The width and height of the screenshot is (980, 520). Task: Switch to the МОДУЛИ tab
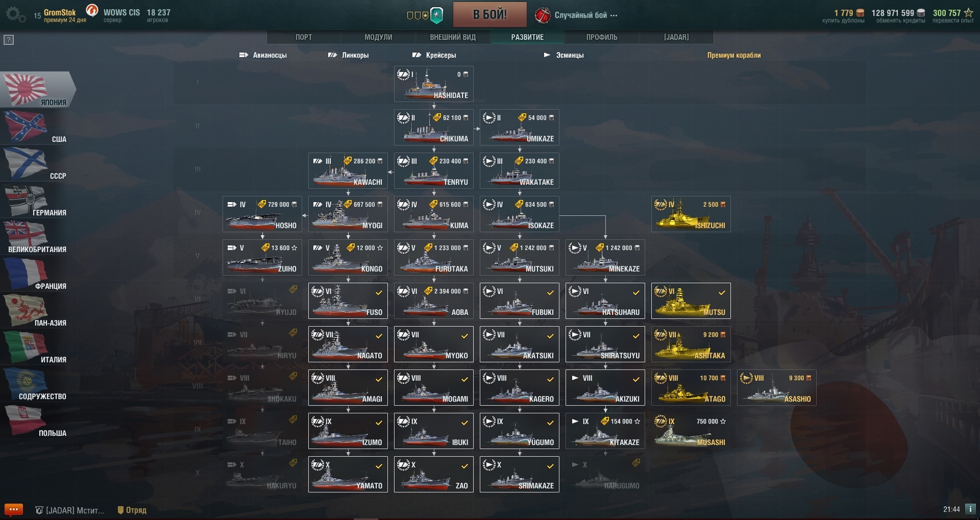(x=378, y=37)
